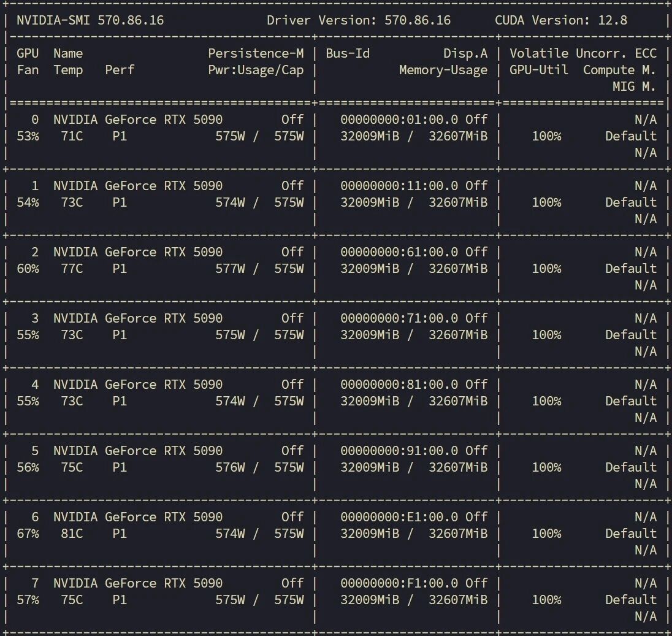Select bus ID 00000000:F1:00.0
This screenshot has width=672, height=636.
pyautogui.click(x=399, y=583)
